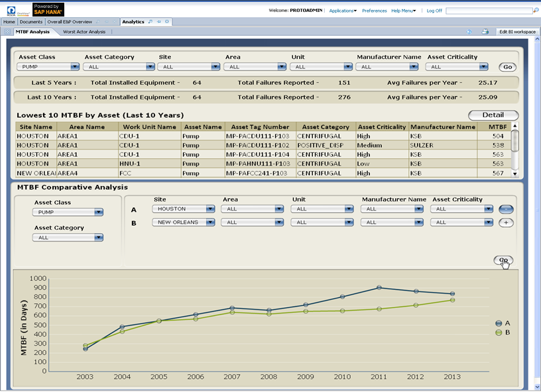Click the Site Name column header
541x392 pixels.
[x=36, y=126]
